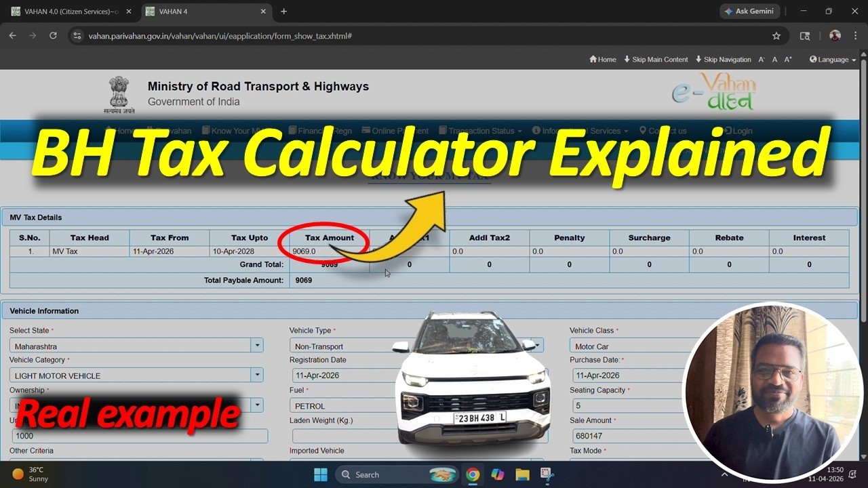This screenshot has width=868, height=488.
Task: Open the Chrome profile avatar
Action: pos(835,36)
